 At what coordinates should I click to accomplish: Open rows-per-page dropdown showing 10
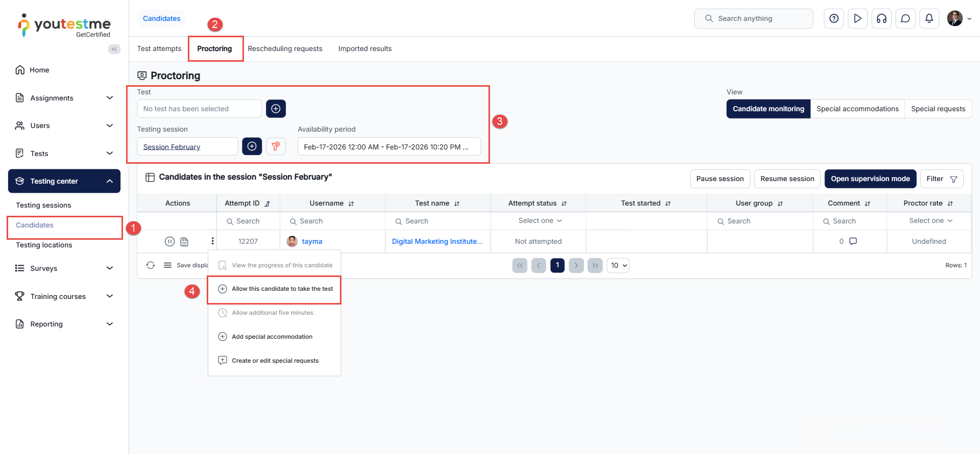point(618,265)
